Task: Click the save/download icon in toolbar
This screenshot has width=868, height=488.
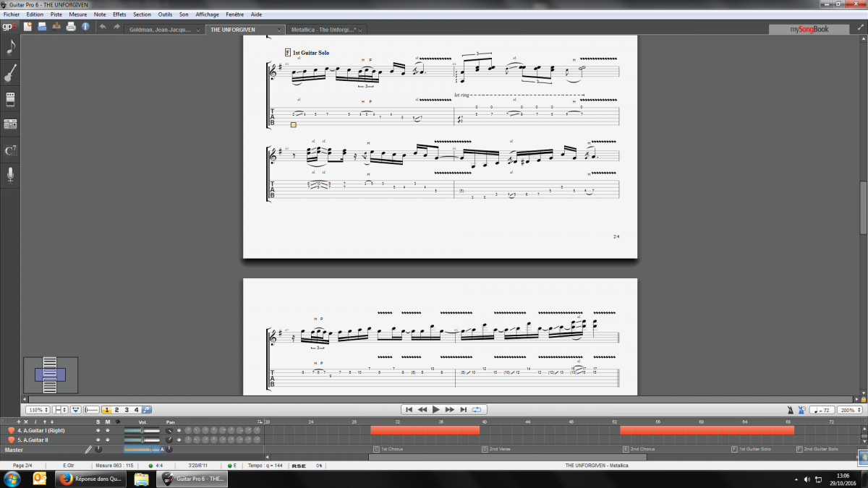Action: pyautogui.click(x=56, y=27)
